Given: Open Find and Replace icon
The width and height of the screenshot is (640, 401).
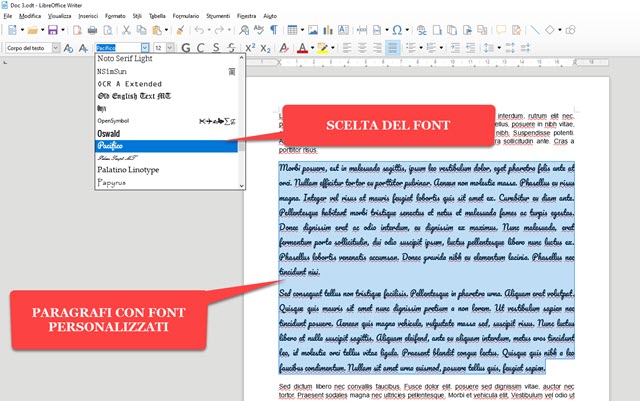Looking at the screenshot, I should (x=244, y=30).
